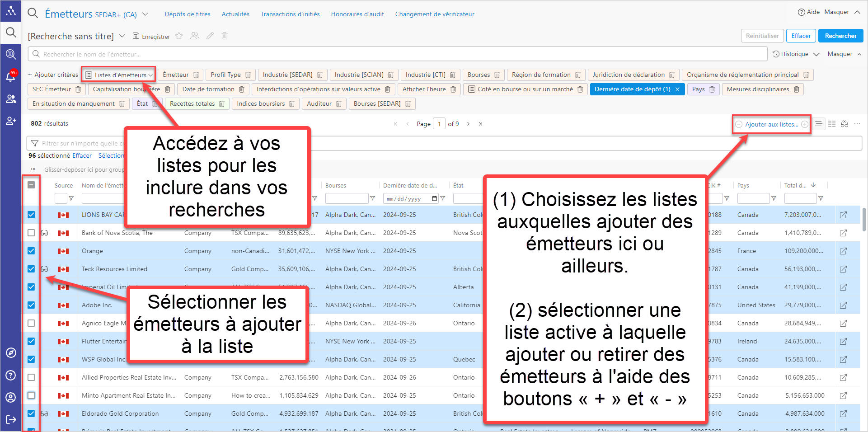Uncheck the Teck Resources Limited checkbox
Viewport: 868px width, 432px height.
click(x=31, y=269)
